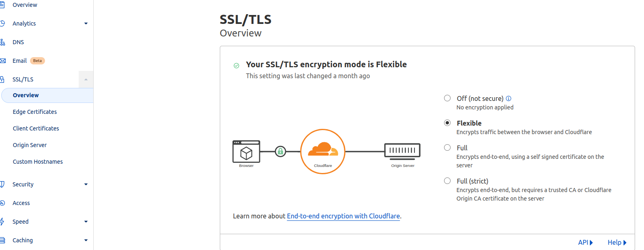Click the Speed lightning bolt icon
Image resolution: width=644 pixels, height=250 pixels.
click(x=3, y=221)
